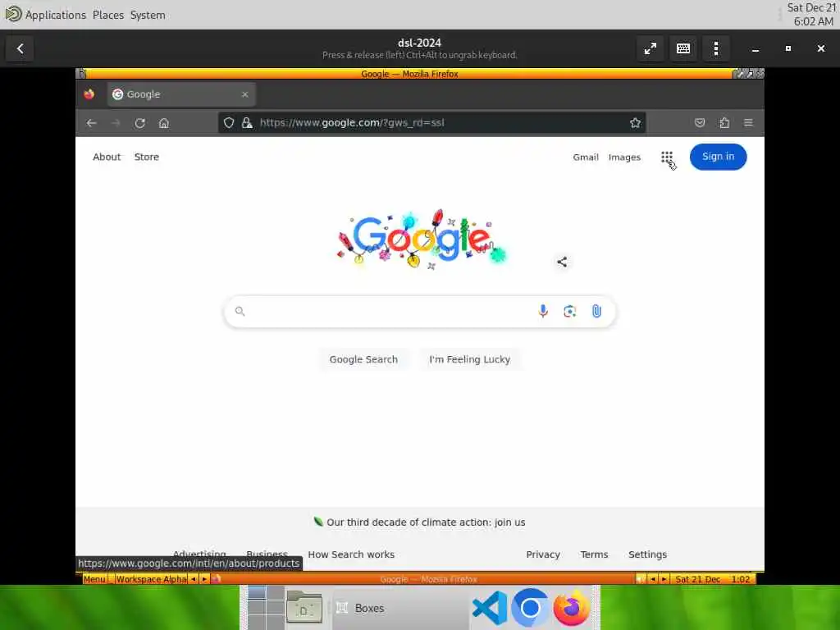This screenshot has width=840, height=630.
Task: Open the Applications menu
Action: click(x=56, y=15)
